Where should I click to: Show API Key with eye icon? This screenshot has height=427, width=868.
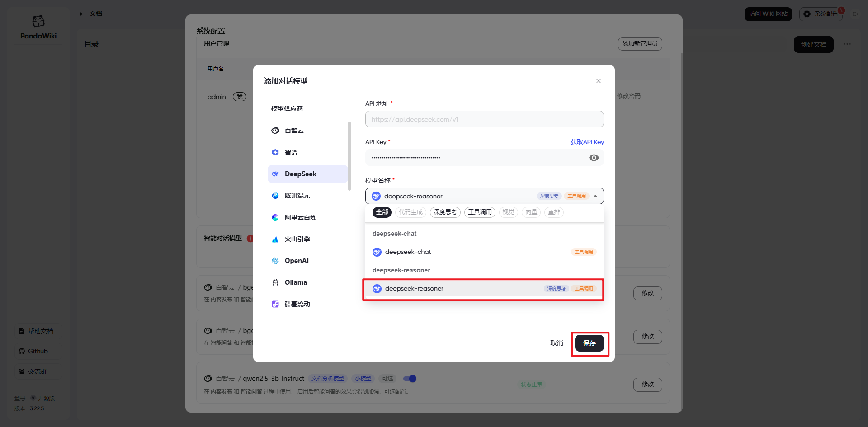(x=594, y=158)
